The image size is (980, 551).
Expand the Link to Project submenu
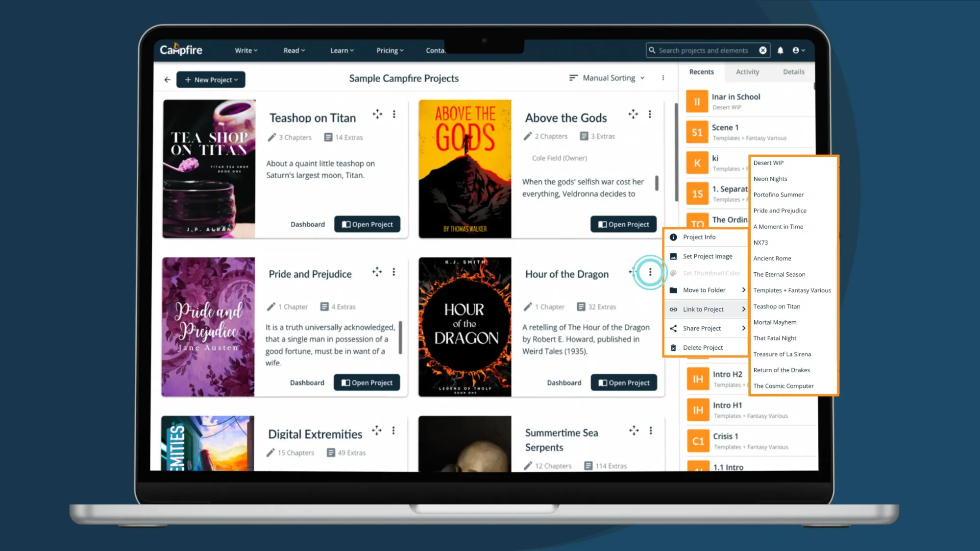pyautogui.click(x=706, y=309)
